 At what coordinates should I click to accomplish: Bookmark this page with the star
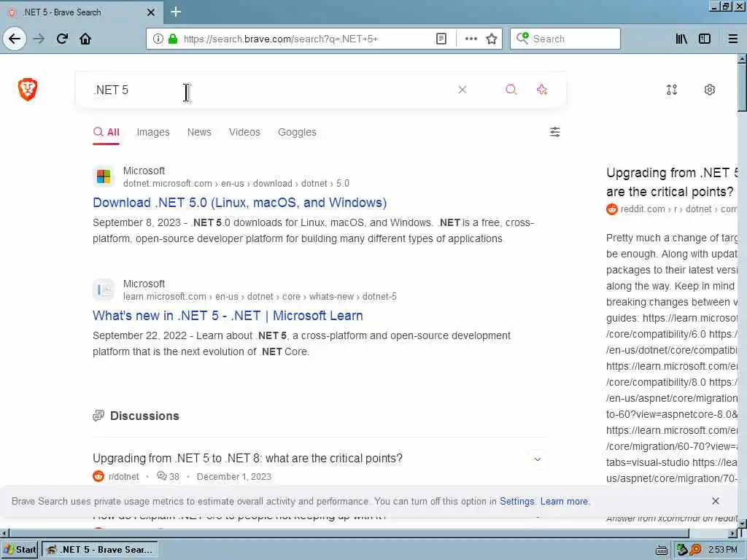[x=492, y=39]
